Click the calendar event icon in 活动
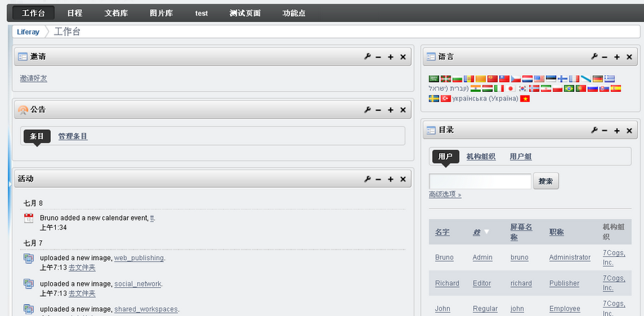This screenshot has height=316, width=644. click(28, 218)
